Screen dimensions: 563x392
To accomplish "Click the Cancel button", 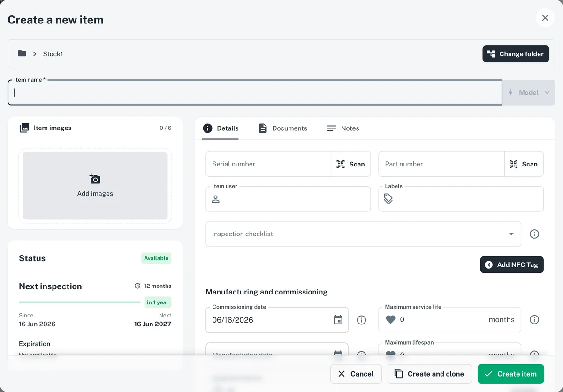I will (356, 374).
